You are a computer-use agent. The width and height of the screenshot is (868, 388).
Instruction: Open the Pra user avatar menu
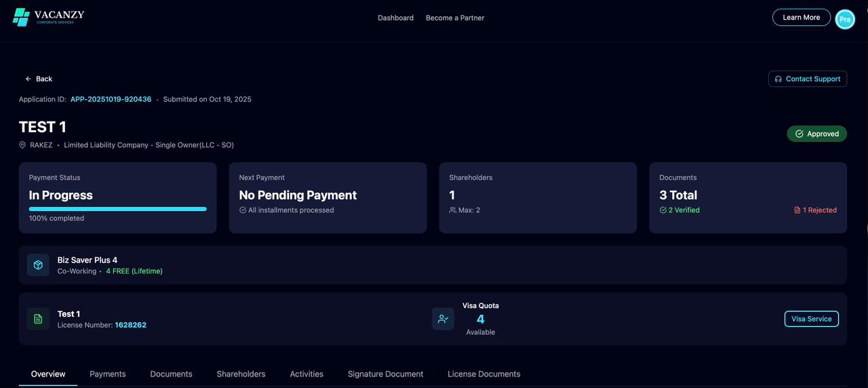[845, 20]
